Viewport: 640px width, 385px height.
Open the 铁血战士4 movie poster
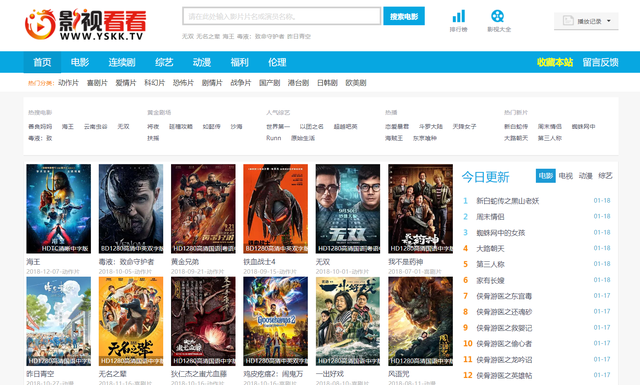(276, 209)
